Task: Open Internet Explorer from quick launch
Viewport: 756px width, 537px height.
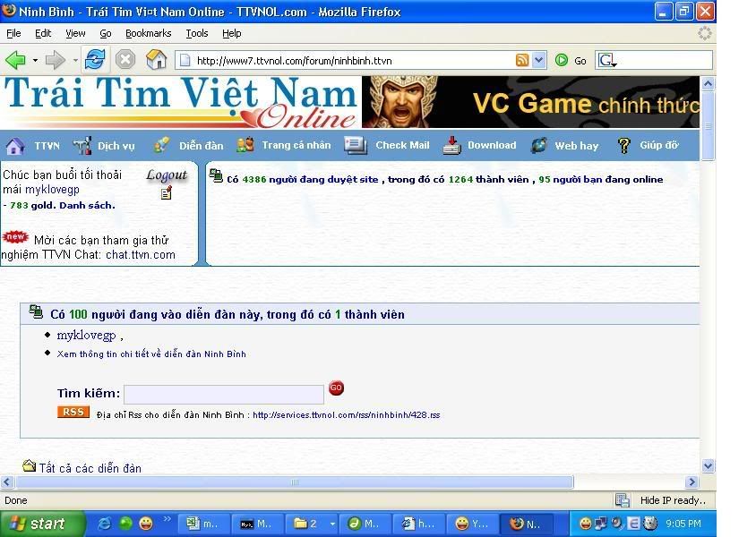Action: [x=104, y=524]
